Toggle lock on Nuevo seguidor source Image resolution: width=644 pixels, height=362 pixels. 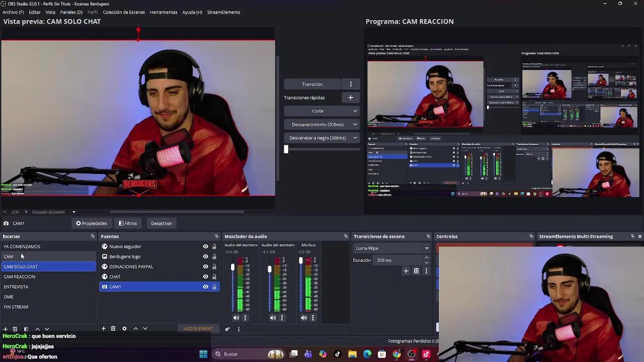click(214, 246)
